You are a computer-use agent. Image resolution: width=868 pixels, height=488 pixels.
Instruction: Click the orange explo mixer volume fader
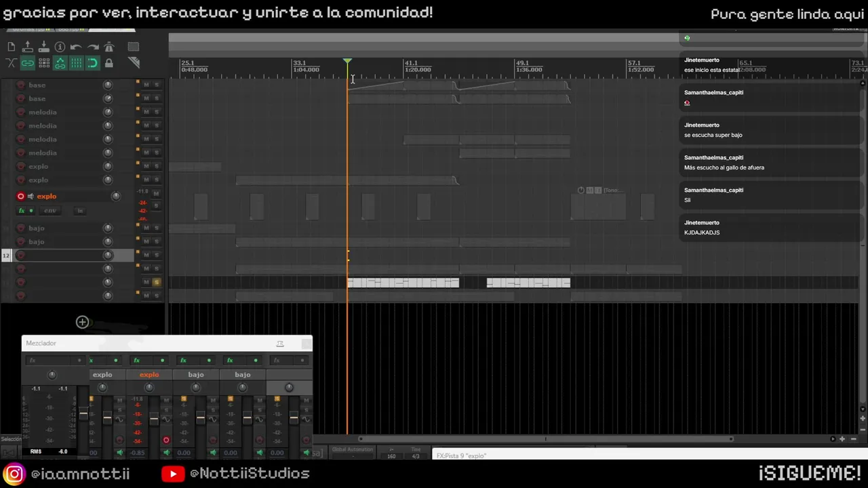point(154,420)
